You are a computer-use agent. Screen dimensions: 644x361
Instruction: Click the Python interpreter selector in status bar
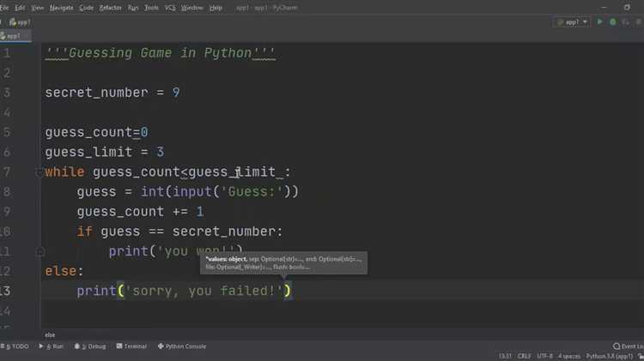point(610,356)
